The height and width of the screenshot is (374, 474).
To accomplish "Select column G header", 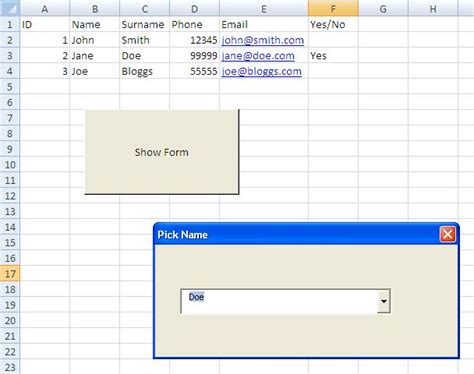I will tap(383, 8).
